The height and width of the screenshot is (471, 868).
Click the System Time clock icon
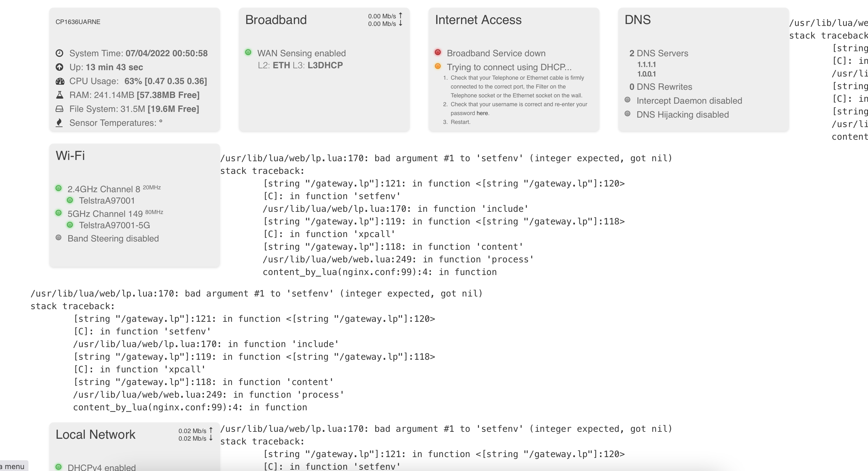point(60,53)
